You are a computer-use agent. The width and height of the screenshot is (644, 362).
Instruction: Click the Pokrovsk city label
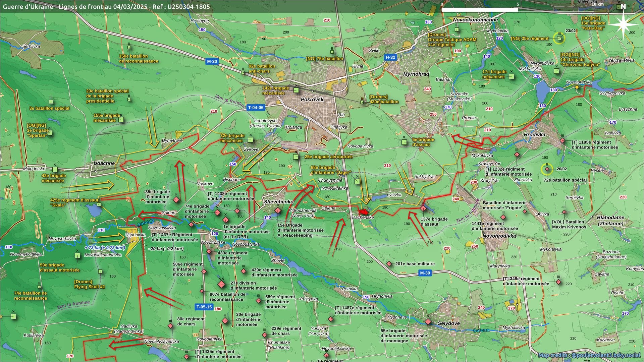312,100
